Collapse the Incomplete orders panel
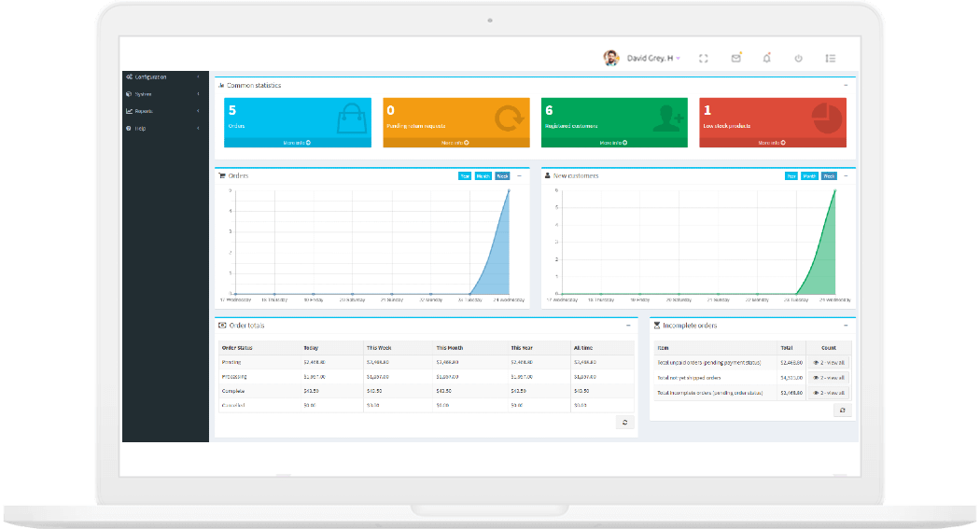 tap(846, 325)
